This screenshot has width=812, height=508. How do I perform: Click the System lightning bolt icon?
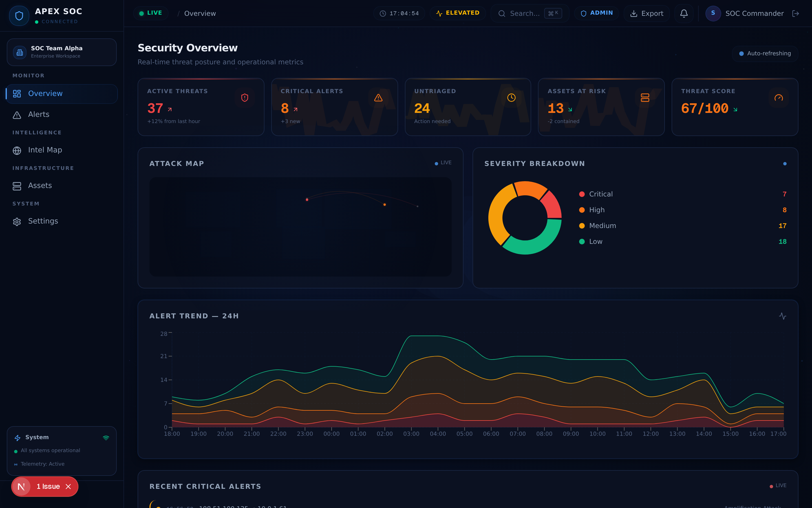tap(18, 438)
